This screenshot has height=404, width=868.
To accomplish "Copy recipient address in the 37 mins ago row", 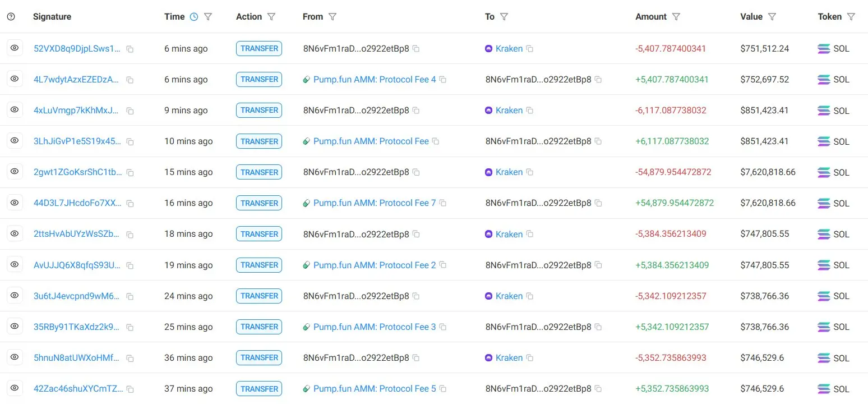I will (x=598, y=389).
